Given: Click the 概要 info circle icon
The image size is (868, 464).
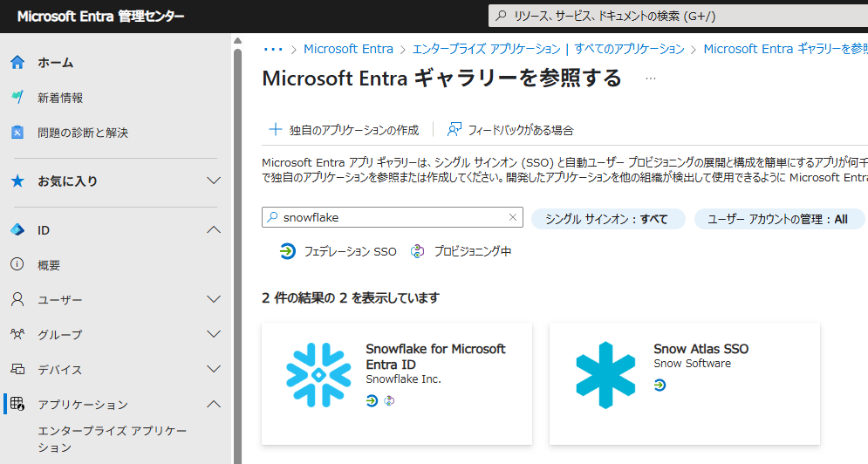Looking at the screenshot, I should (x=17, y=264).
